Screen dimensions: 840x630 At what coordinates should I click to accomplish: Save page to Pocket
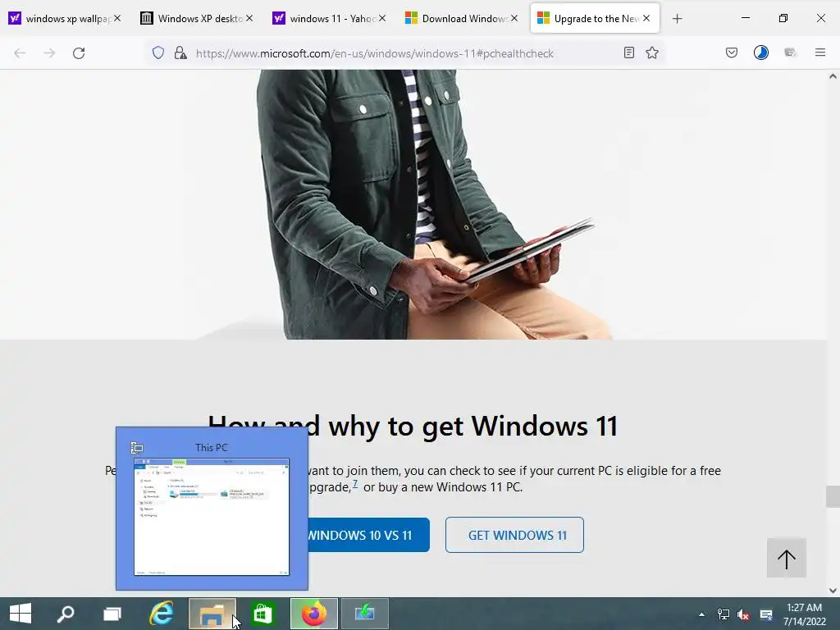click(x=732, y=52)
